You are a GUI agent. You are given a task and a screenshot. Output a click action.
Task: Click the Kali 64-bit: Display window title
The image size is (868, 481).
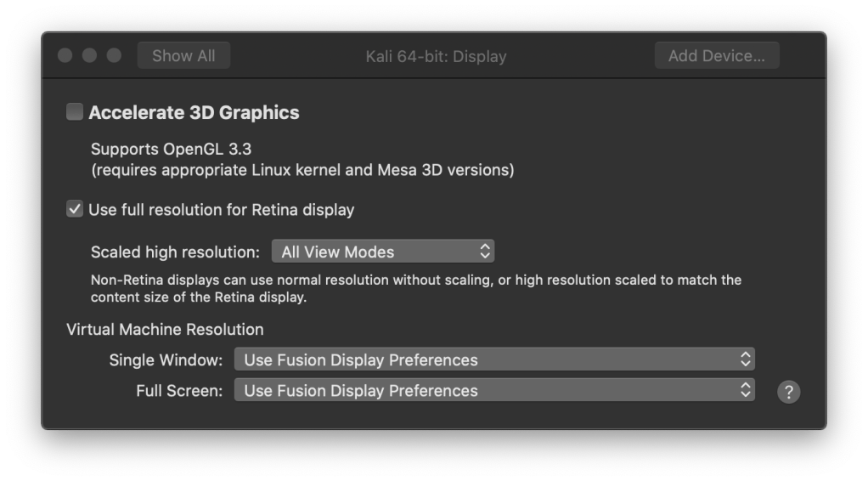click(434, 57)
